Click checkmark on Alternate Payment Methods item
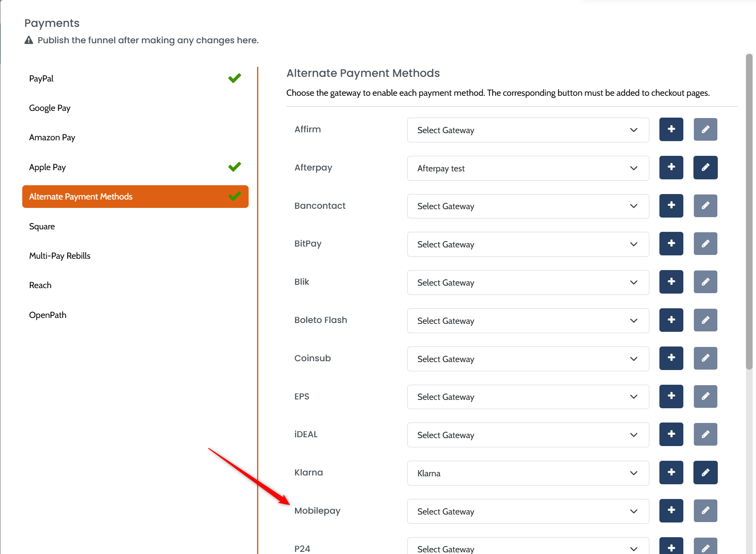Viewport: 756px width, 554px height. (x=234, y=196)
